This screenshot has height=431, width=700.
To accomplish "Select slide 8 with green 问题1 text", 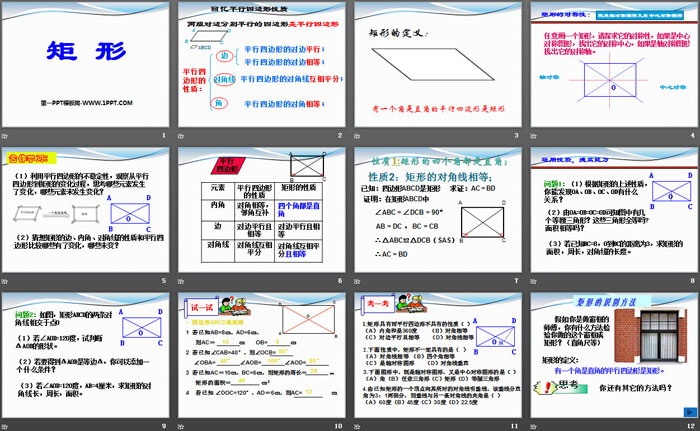I will (x=614, y=210).
